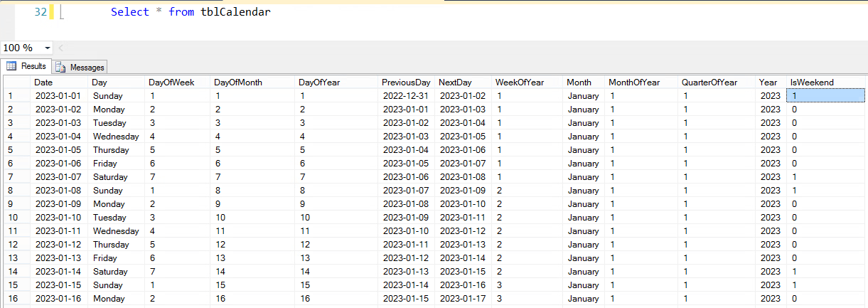The width and height of the screenshot is (868, 308).
Task: Click the Year column header
Action: pos(771,83)
